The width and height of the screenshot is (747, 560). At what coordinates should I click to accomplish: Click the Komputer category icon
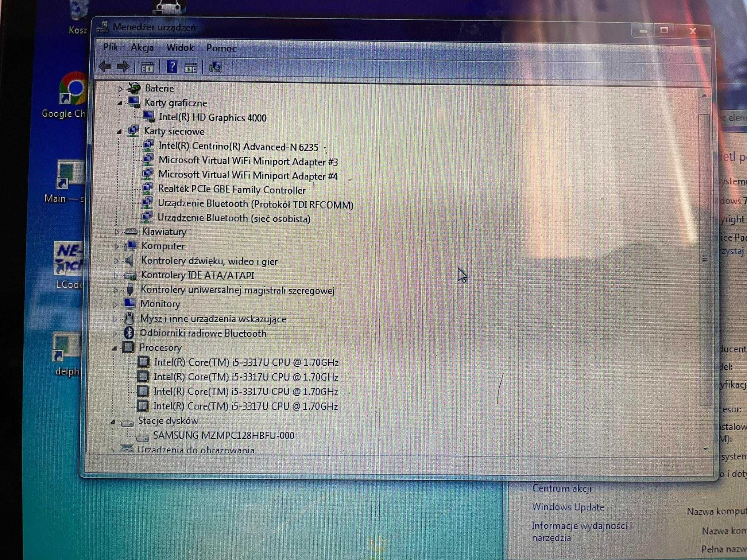(130, 246)
